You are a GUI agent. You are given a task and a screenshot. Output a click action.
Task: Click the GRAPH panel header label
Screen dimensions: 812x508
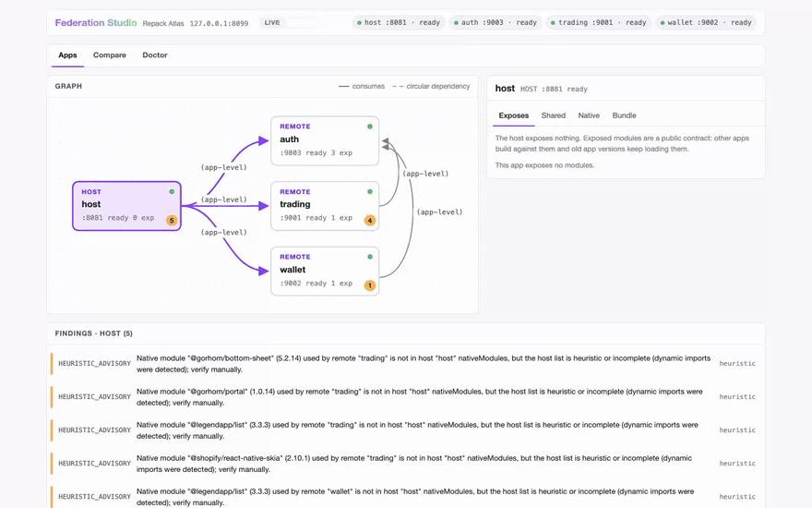coord(68,86)
